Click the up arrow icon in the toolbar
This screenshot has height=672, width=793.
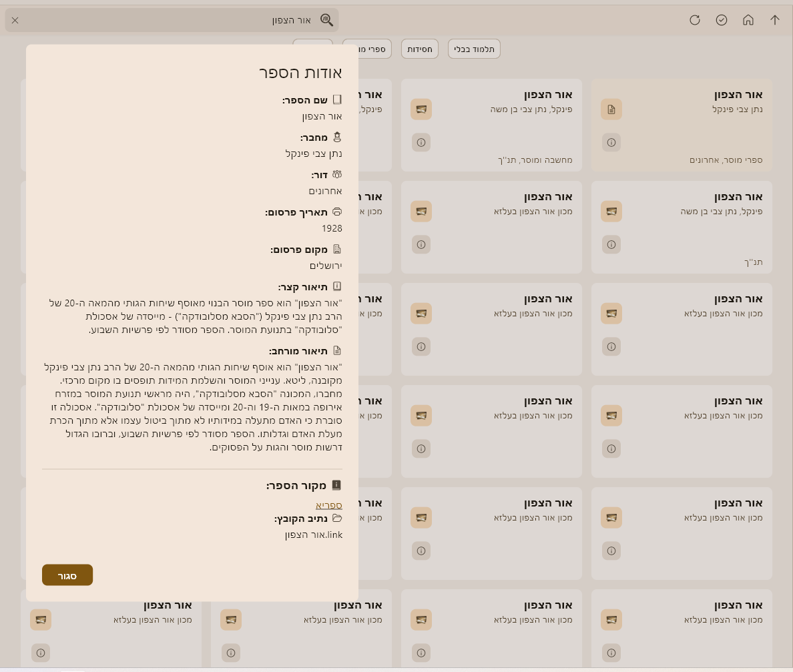[x=775, y=20]
